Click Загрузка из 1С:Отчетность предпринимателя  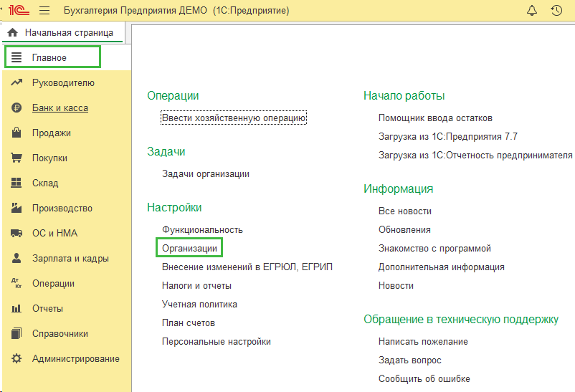(x=475, y=155)
